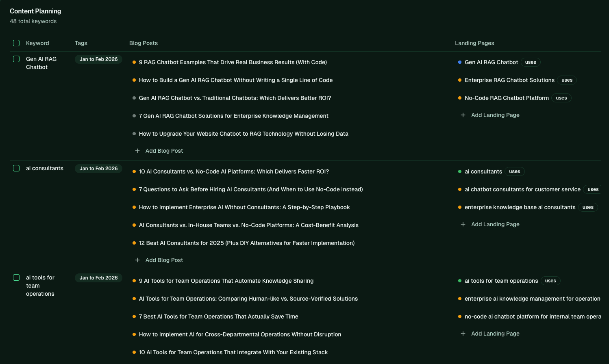The width and height of the screenshot is (609, 364).
Task: Click blue status dot next to Gen AI RAG Chatbot landing page
Action: [x=460, y=62]
